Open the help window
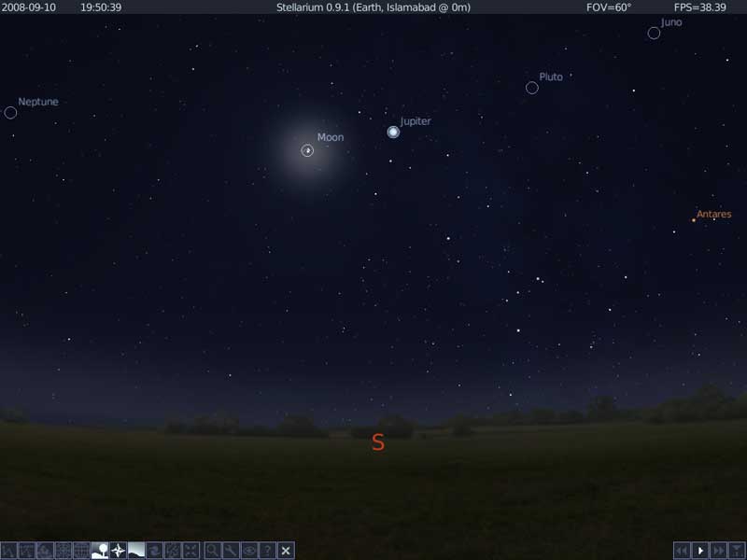This screenshot has height=560, width=747. (267, 551)
